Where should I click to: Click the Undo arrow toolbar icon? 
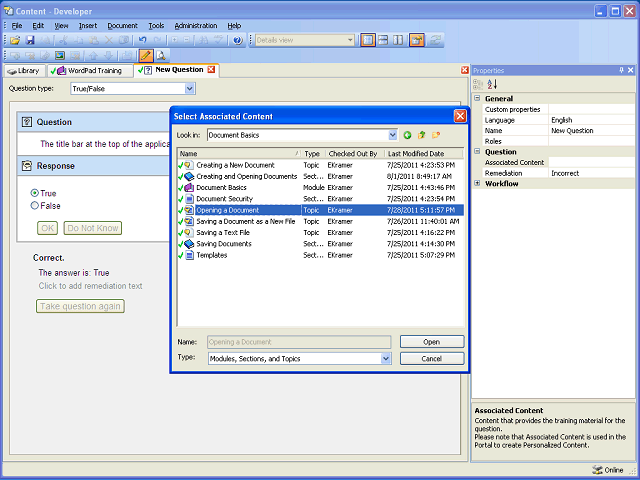[x=142, y=40]
